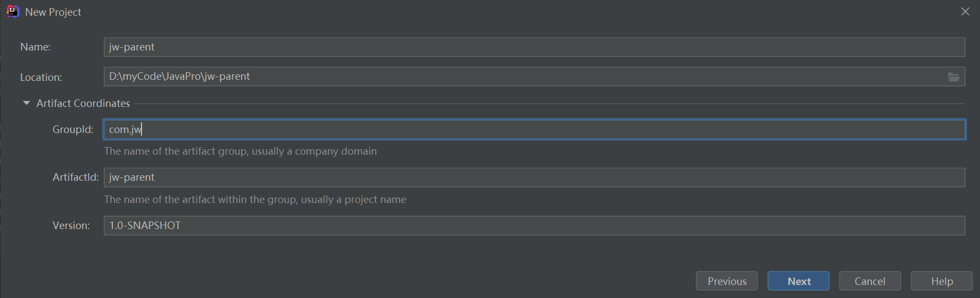Image resolution: width=980 pixels, height=298 pixels.
Task: Click the Version field showing 1.0-SNAPSHOT
Action: (x=534, y=225)
